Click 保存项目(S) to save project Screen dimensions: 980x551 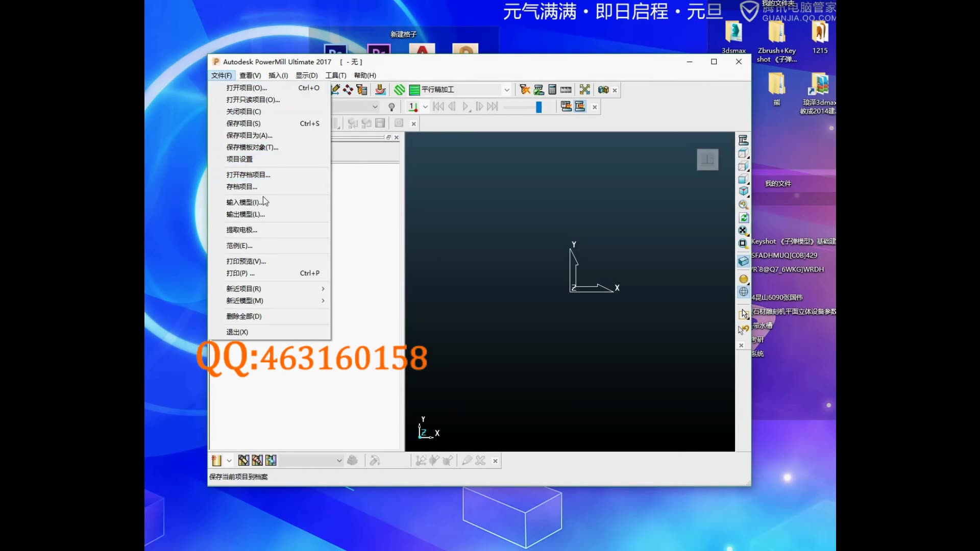(243, 123)
